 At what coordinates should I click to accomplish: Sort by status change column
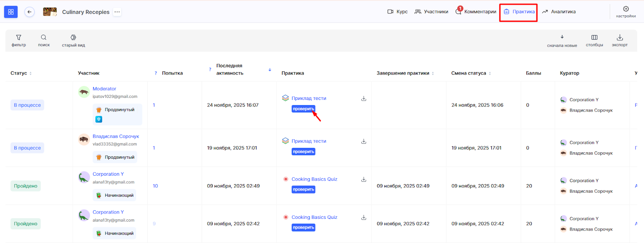[490, 73]
